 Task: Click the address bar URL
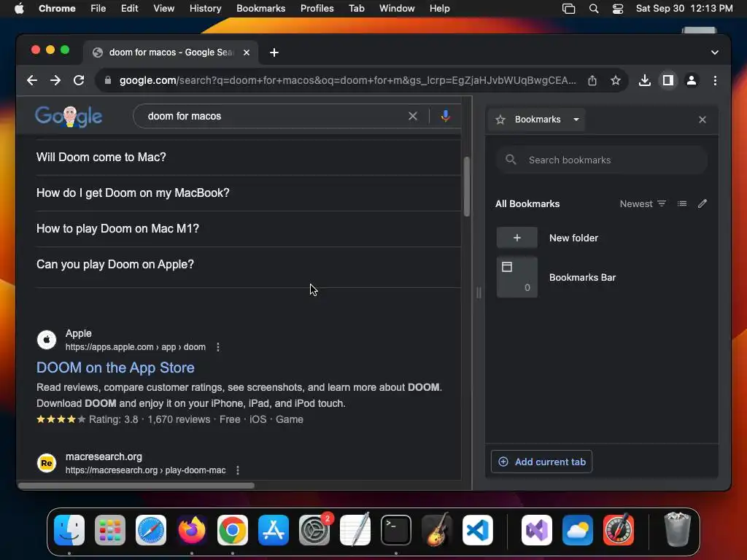[x=347, y=80]
